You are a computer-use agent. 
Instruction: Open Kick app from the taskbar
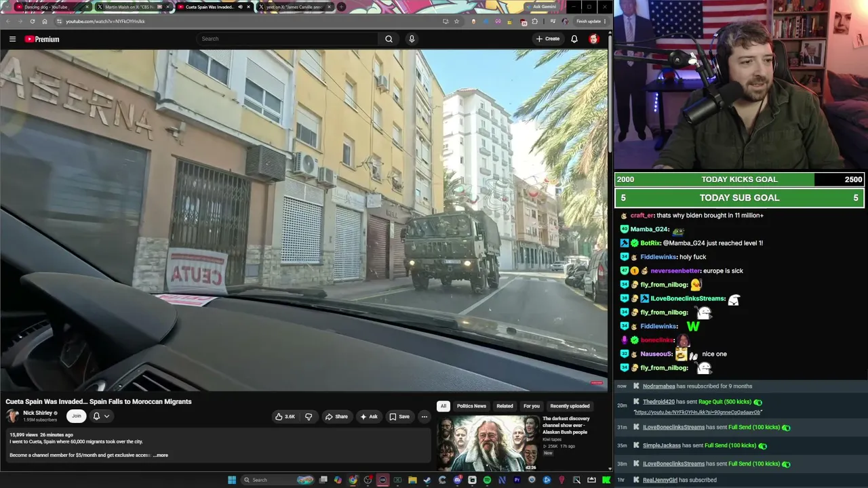(606, 480)
